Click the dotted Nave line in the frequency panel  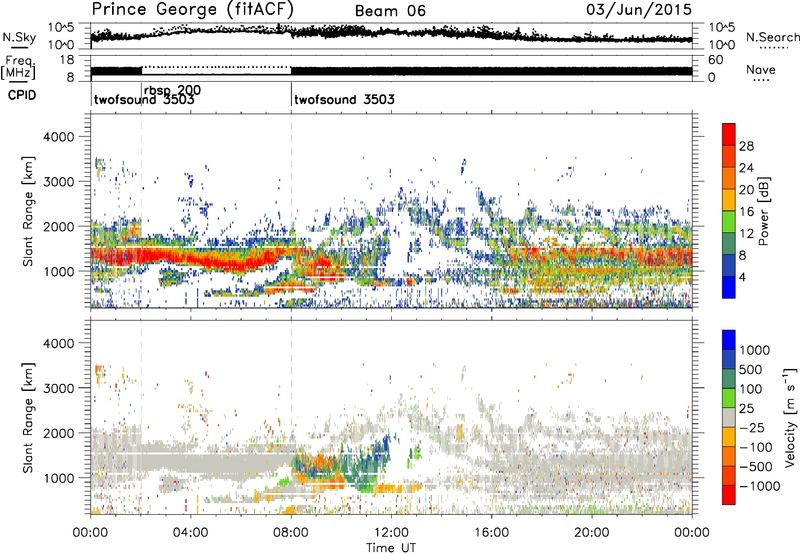pos(216,67)
